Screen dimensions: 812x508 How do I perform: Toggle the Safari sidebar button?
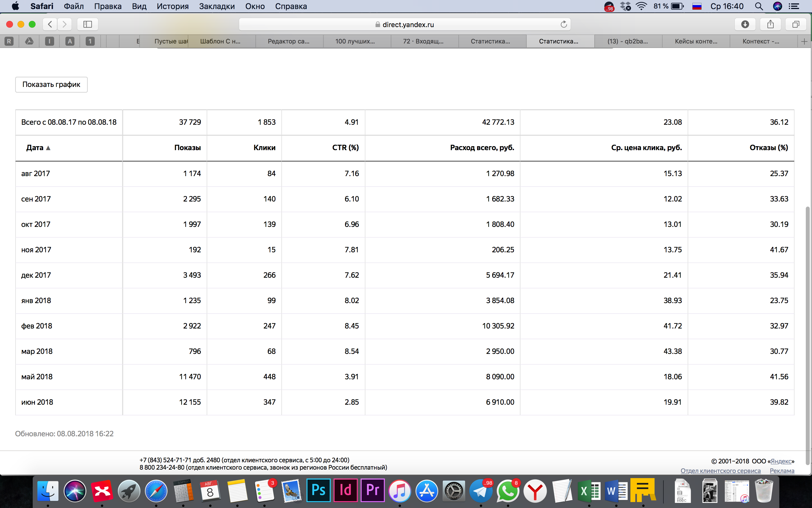pyautogui.click(x=88, y=24)
